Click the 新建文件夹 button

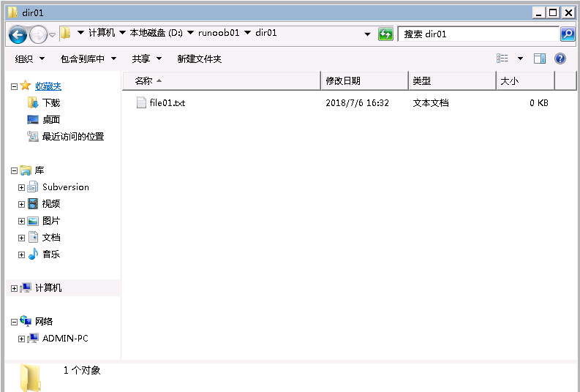click(199, 59)
